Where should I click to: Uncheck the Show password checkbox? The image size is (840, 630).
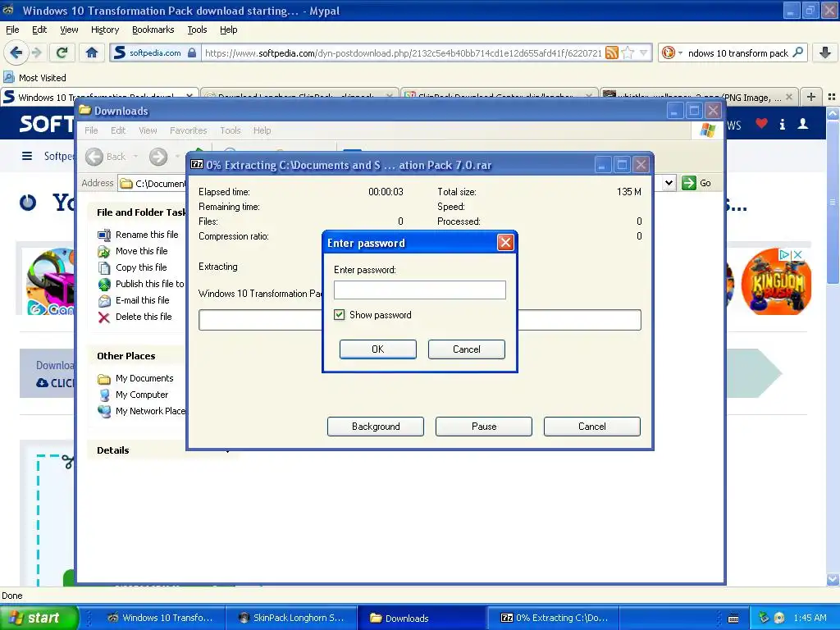[x=339, y=314]
